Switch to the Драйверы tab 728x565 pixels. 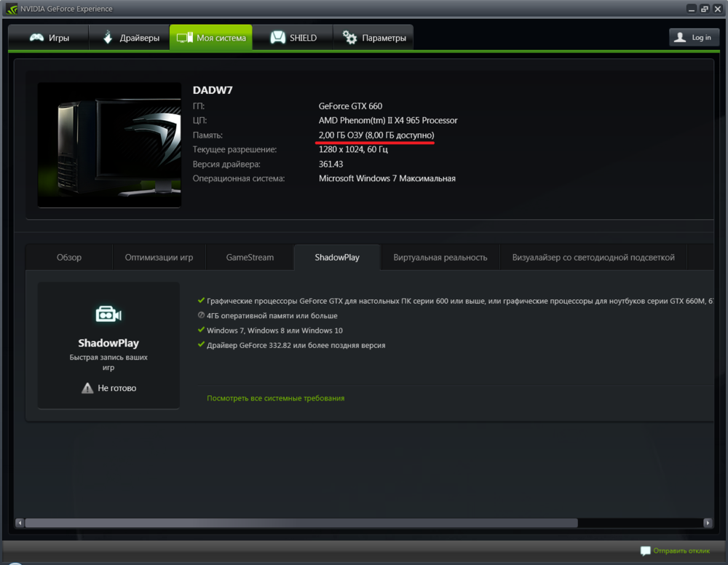130,38
